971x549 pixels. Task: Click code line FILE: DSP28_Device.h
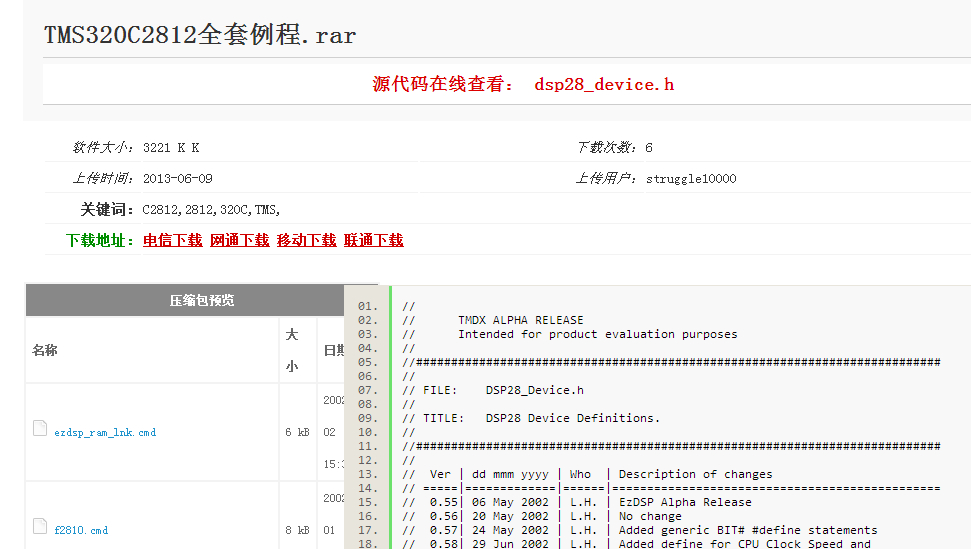[493, 391]
